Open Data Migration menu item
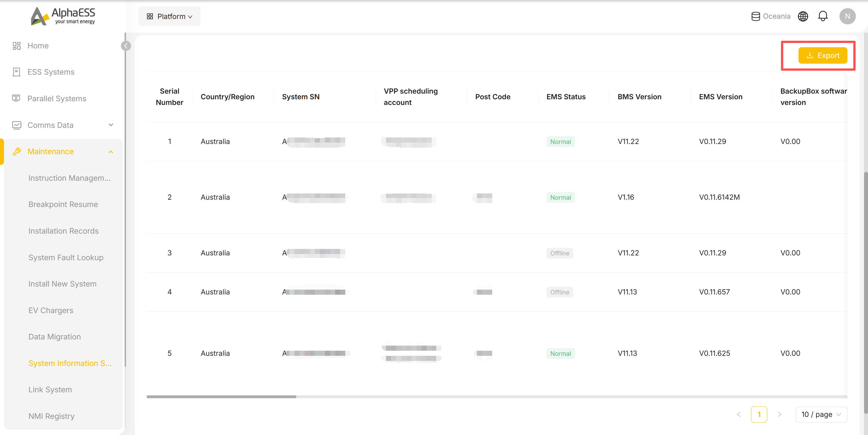Viewport: 868px width, 435px height. 55,337
